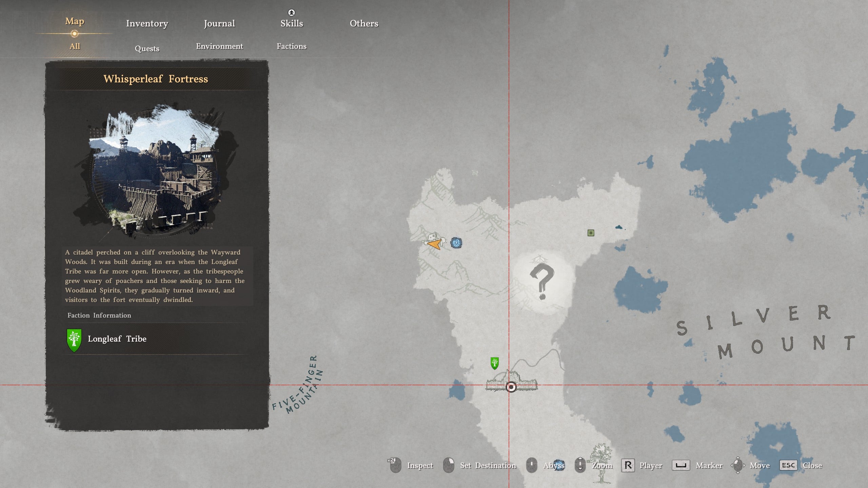The width and height of the screenshot is (868, 488).
Task: Click the green Longleaf Tribe shield on the map
Action: click(494, 363)
